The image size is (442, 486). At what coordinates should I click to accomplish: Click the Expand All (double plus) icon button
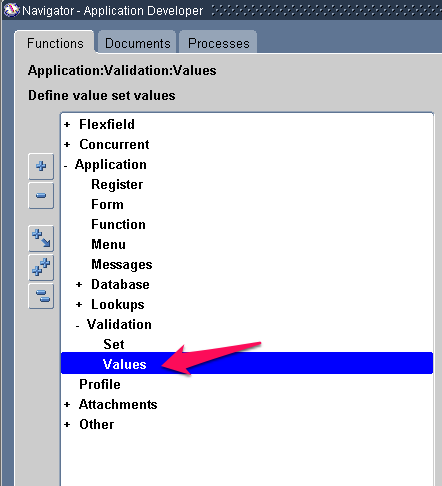click(41, 267)
